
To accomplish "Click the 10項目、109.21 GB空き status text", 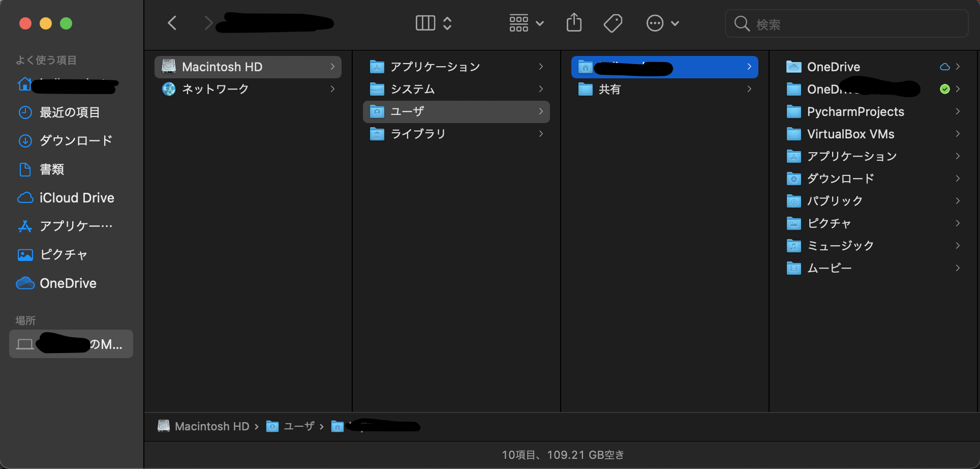I will pyautogui.click(x=563, y=455).
